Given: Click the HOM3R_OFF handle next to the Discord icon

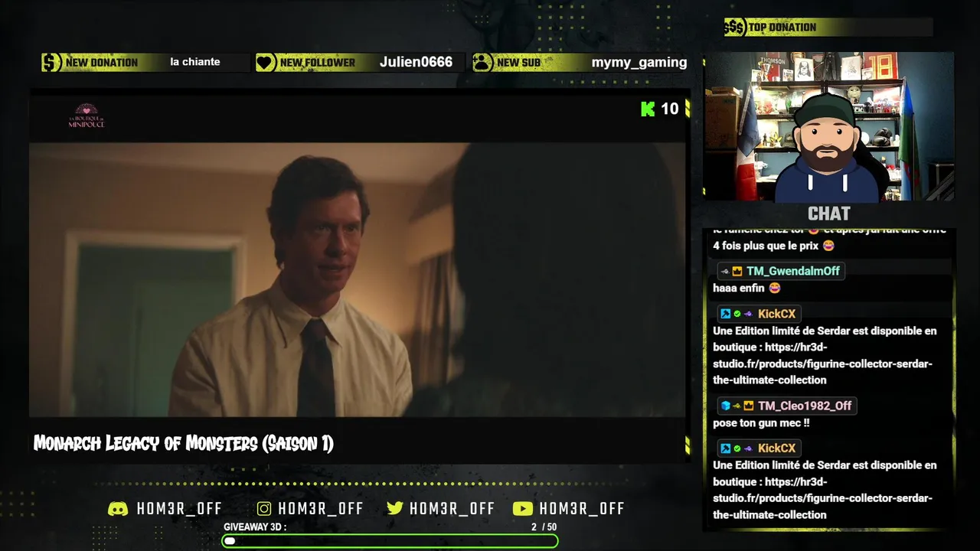Looking at the screenshot, I should click(179, 509).
